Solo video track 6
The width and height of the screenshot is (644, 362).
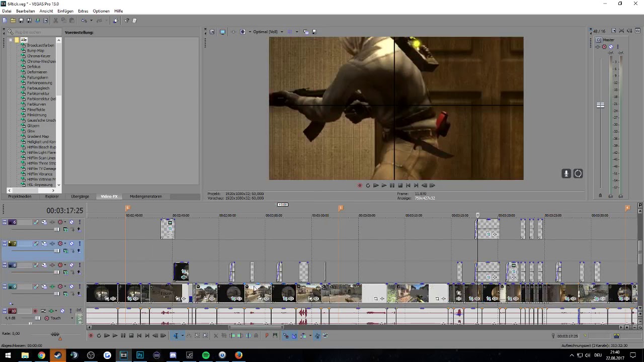click(79, 222)
